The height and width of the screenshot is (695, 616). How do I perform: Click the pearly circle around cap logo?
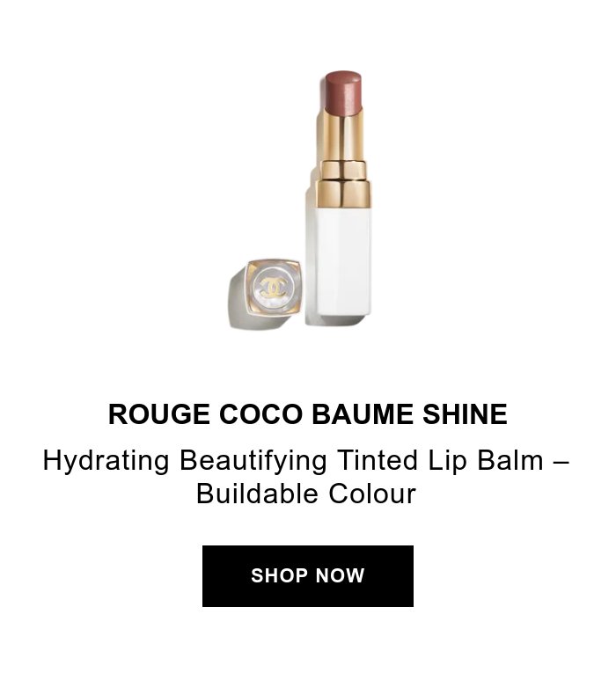point(273,288)
